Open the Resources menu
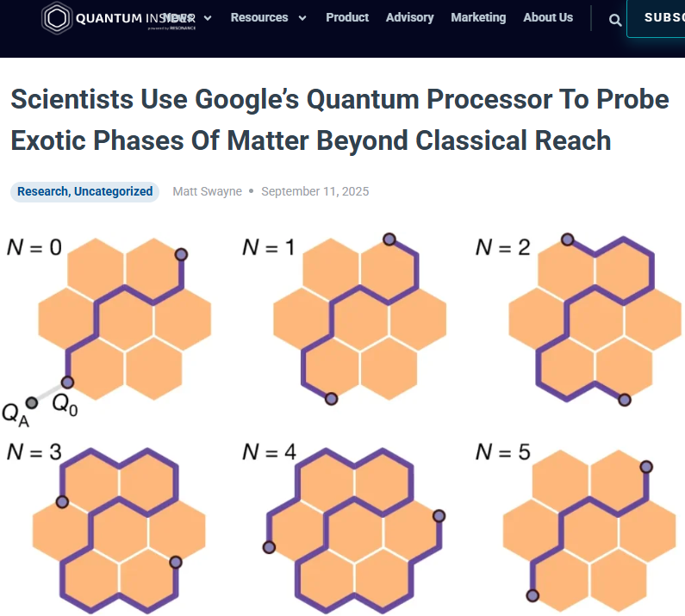Image resolution: width=685 pixels, height=616 pixels. pos(259,17)
